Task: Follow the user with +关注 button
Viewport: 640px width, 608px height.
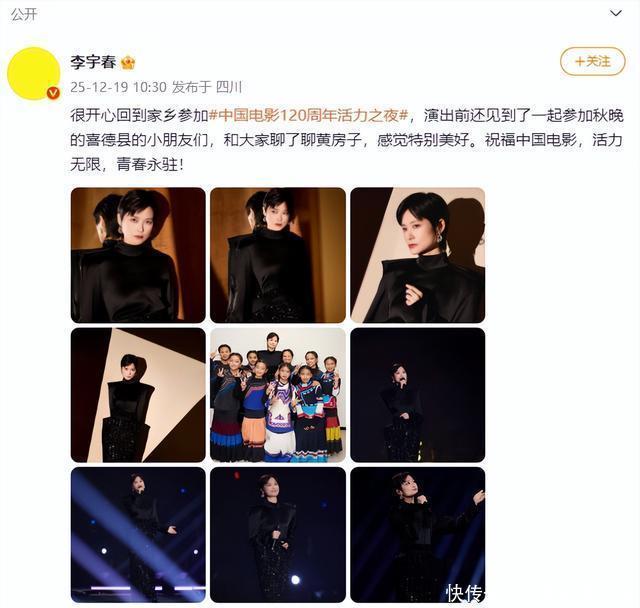Action: (x=592, y=62)
